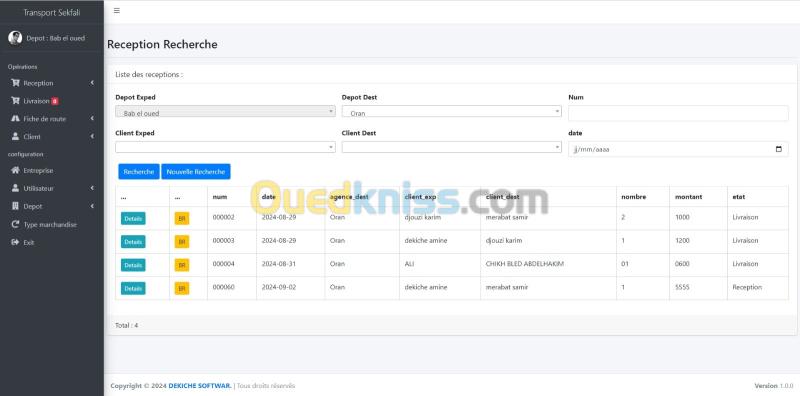Image resolution: width=800 pixels, height=396 pixels.
Task: Click the date input field
Action: (x=678, y=149)
